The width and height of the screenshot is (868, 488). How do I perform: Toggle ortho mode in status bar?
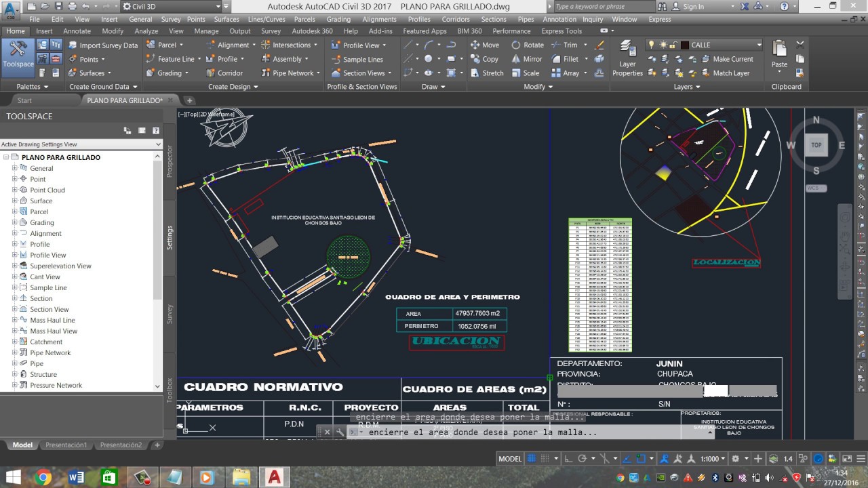[x=569, y=458]
